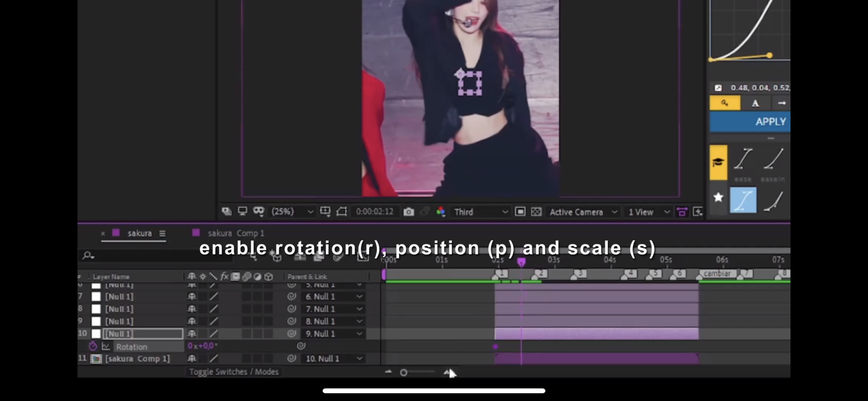The width and height of the screenshot is (868, 401).
Task: Select the keyframe key mode in Flow panel
Action: (x=725, y=103)
